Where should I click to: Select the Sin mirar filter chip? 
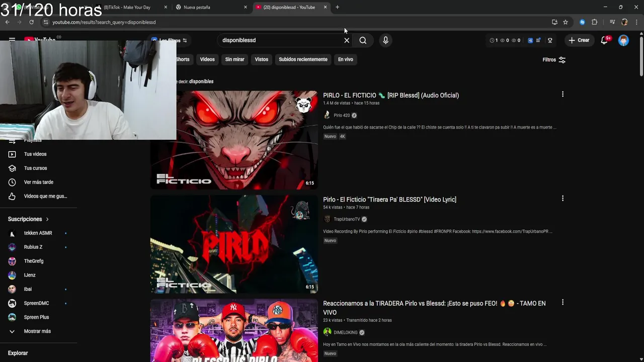(234, 59)
